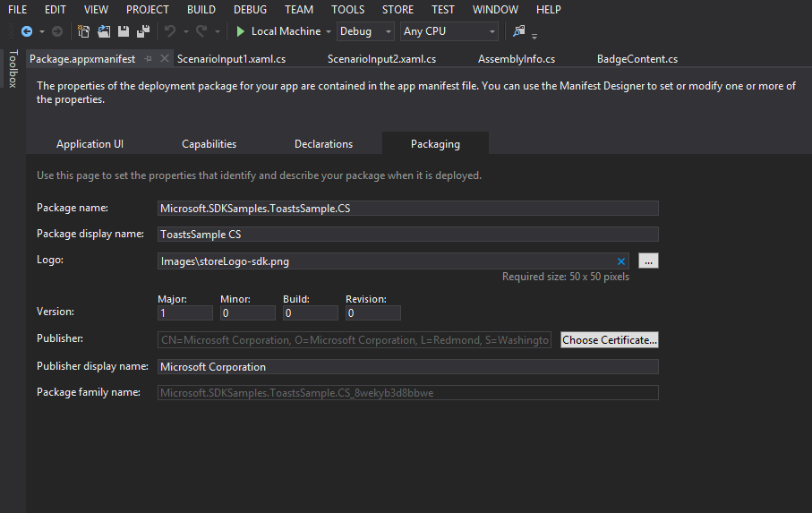Expand the Redo history dropdown arrow
Image resolution: width=812 pixels, height=513 pixels.
(x=217, y=32)
